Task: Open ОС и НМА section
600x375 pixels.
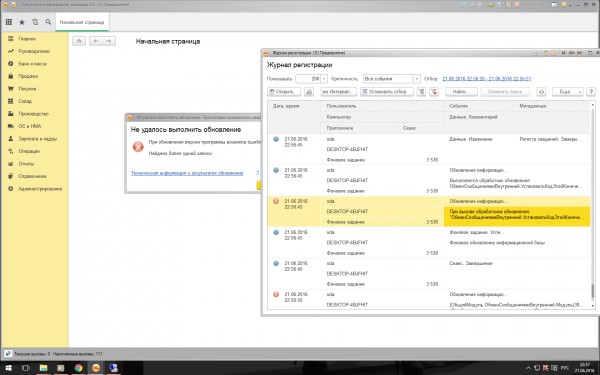Action: [x=30, y=126]
